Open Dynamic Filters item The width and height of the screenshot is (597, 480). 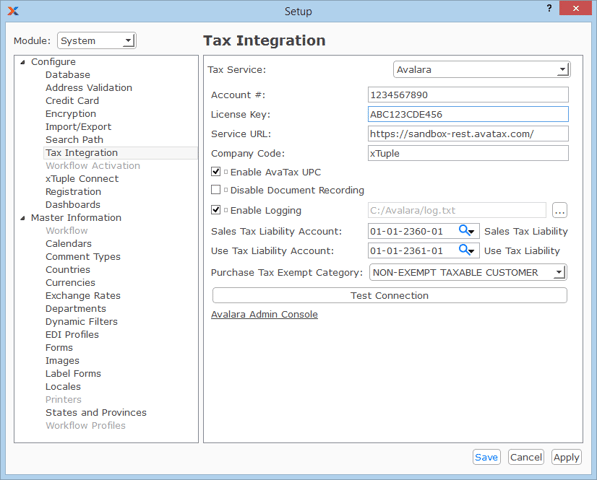[x=81, y=321]
